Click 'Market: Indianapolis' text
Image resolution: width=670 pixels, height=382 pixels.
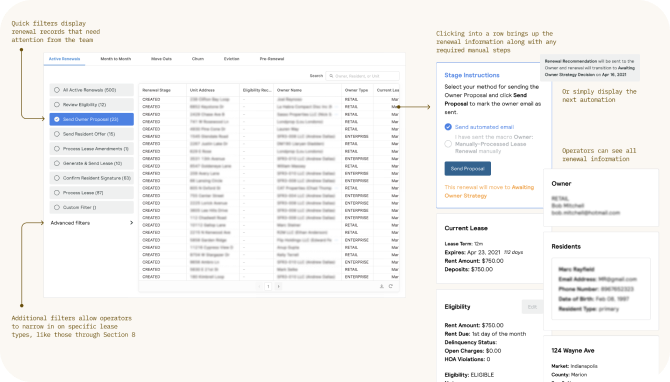tap(574, 366)
